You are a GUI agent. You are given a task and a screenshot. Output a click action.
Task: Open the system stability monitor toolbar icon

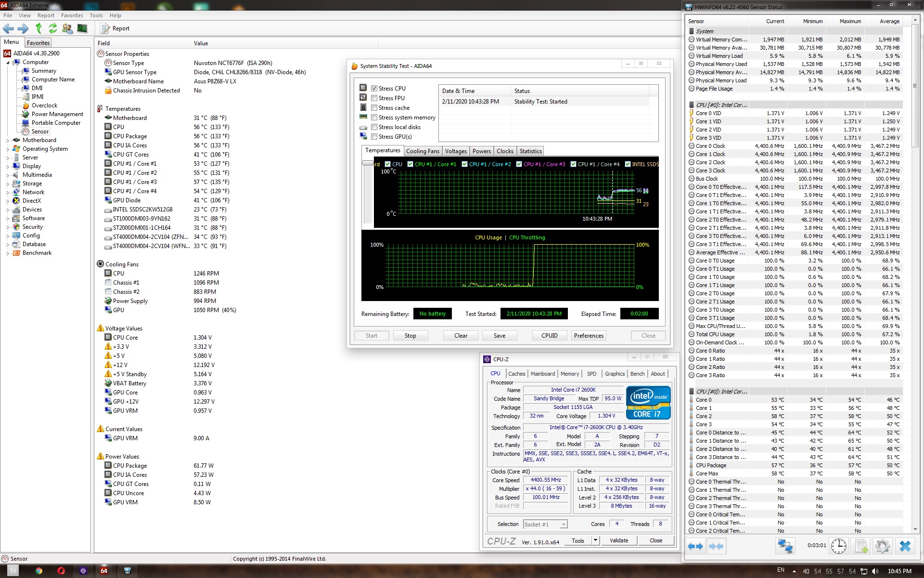pos(82,28)
